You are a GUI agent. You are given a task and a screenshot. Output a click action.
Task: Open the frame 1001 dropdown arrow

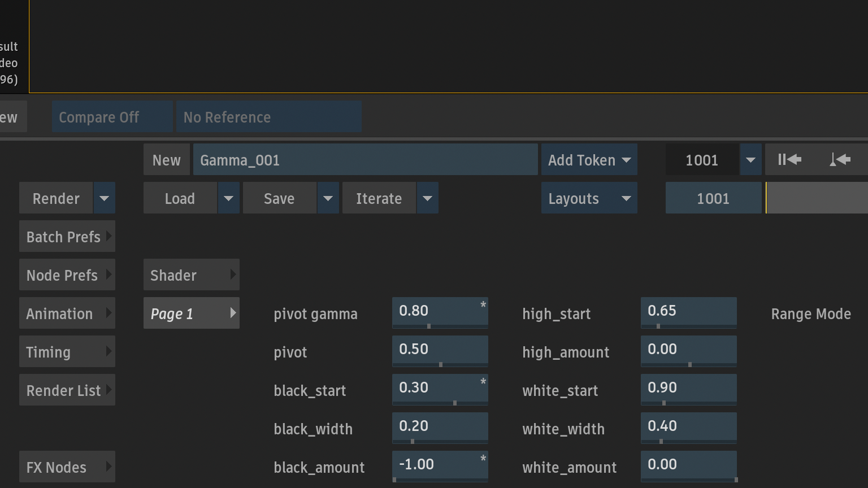click(x=750, y=160)
